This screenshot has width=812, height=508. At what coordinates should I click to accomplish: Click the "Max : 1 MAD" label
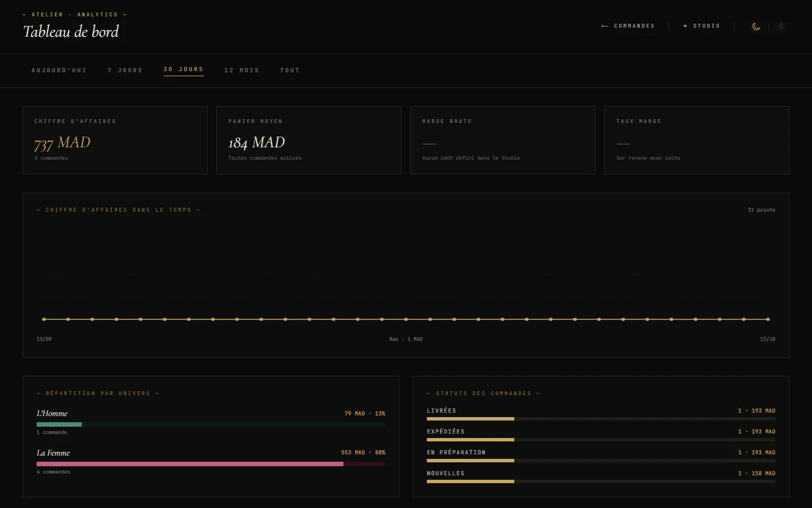pyautogui.click(x=406, y=339)
